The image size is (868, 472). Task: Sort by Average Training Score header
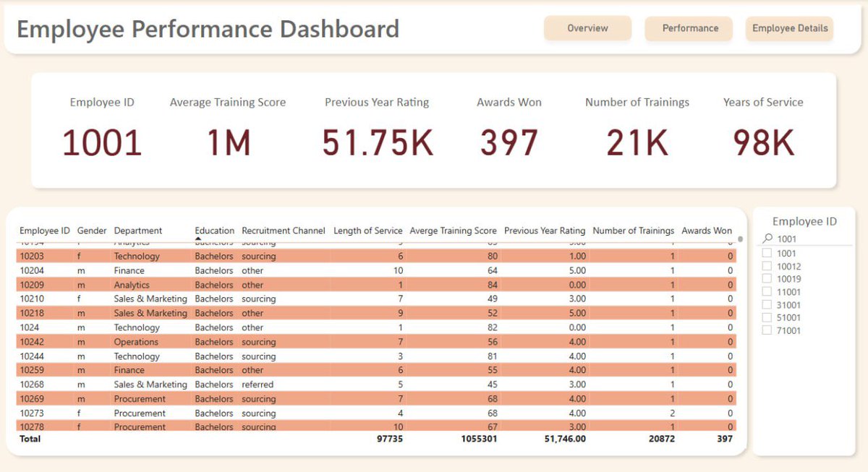click(x=454, y=231)
